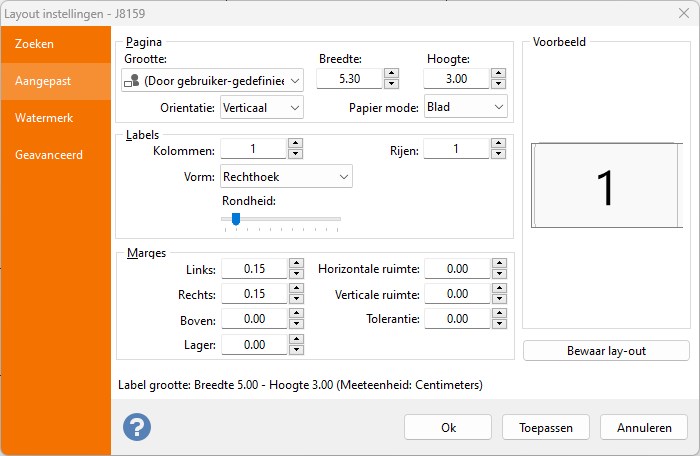Click the Links margin field

click(254, 268)
